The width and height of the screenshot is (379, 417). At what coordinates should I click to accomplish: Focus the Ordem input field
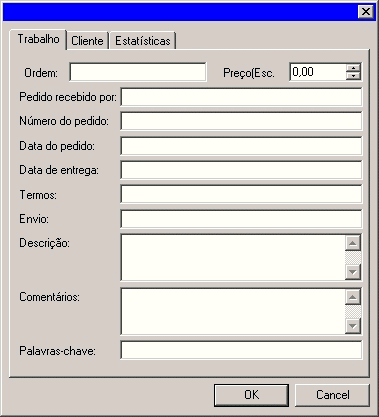pyautogui.click(x=138, y=72)
